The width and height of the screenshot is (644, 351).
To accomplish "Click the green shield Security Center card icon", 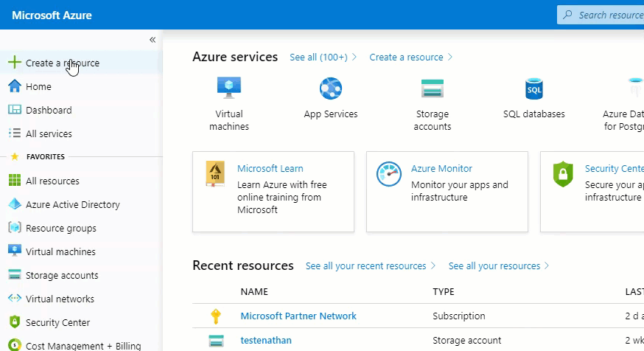I will coord(563,174).
